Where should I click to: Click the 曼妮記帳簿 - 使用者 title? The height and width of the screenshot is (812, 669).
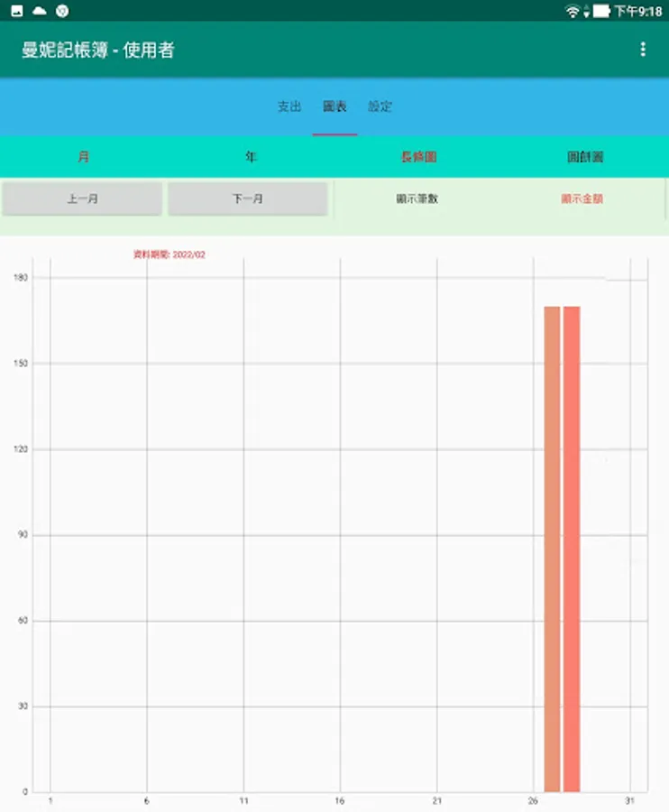coord(97,50)
